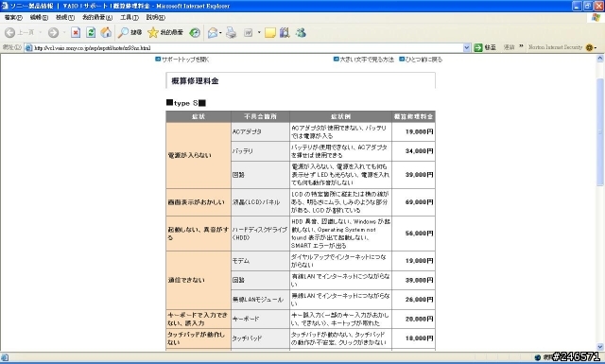Click the status bar page icon
605x364 pixels.
coord(5,357)
